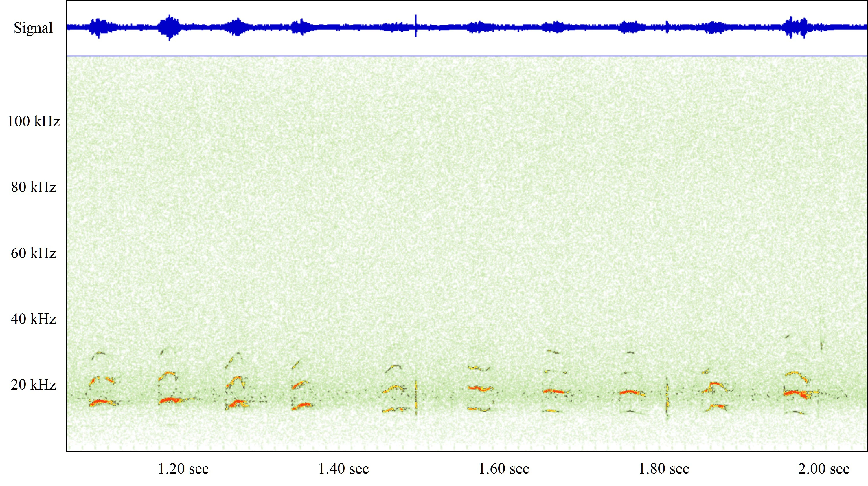Click the 20 kHz frequency axis label

(x=33, y=384)
